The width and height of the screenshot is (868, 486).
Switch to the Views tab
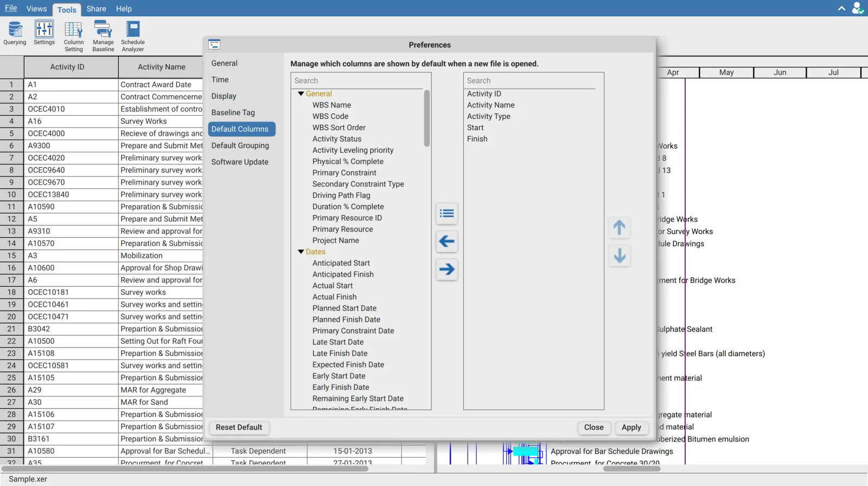coord(36,9)
